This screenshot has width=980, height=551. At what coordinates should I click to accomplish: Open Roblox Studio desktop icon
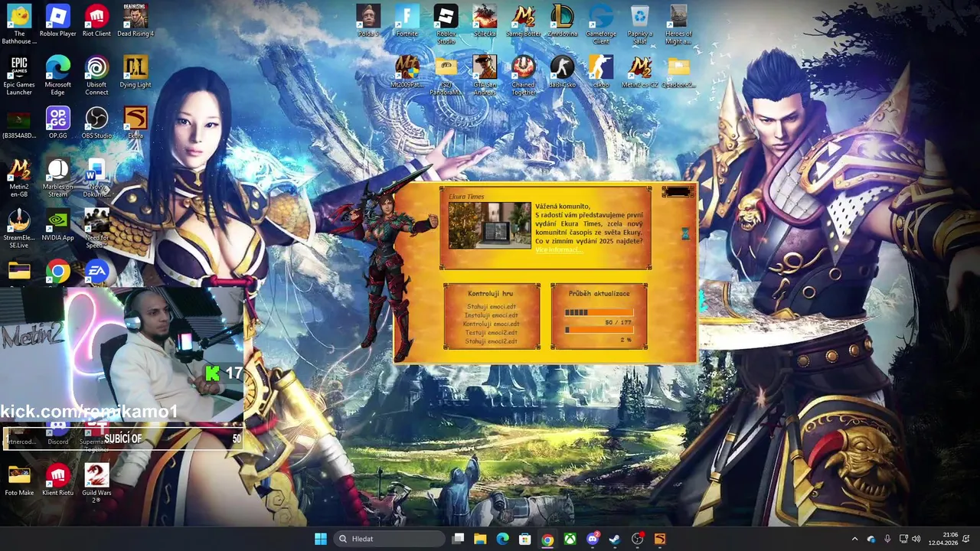[x=446, y=24]
